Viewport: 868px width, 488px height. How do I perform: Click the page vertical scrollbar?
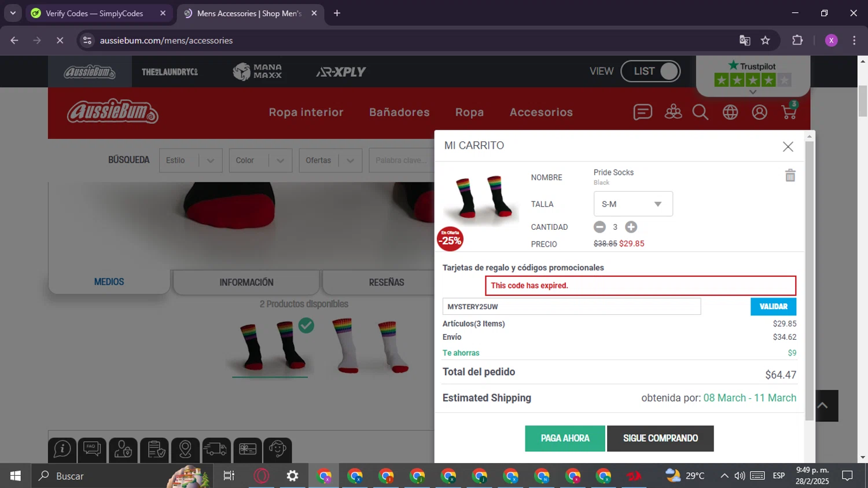click(863, 101)
